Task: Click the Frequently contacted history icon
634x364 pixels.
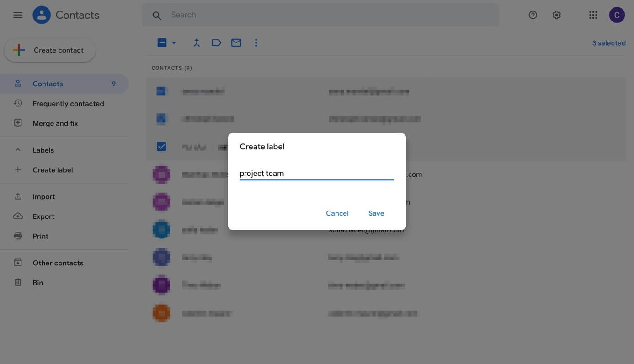Action: point(18,103)
